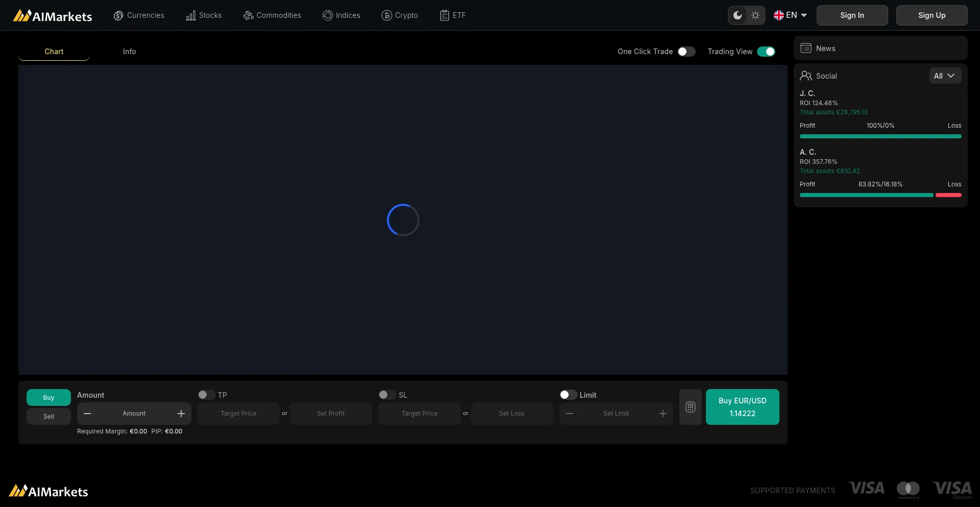
Task: Open the ETF menu
Action: point(453,15)
